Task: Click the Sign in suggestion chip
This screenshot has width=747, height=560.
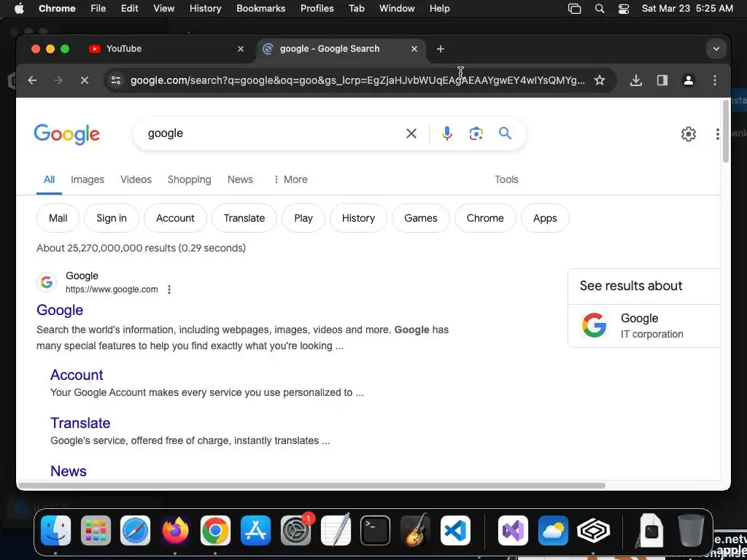Action: click(112, 218)
